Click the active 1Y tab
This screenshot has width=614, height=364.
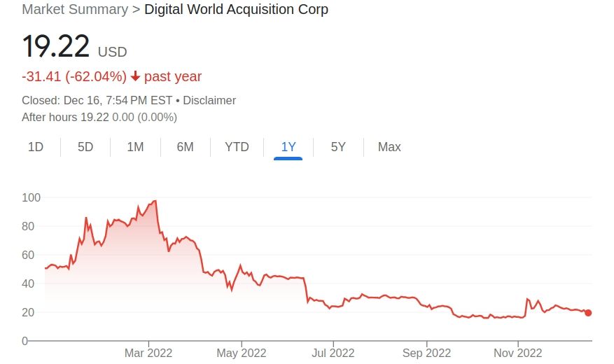tap(288, 147)
